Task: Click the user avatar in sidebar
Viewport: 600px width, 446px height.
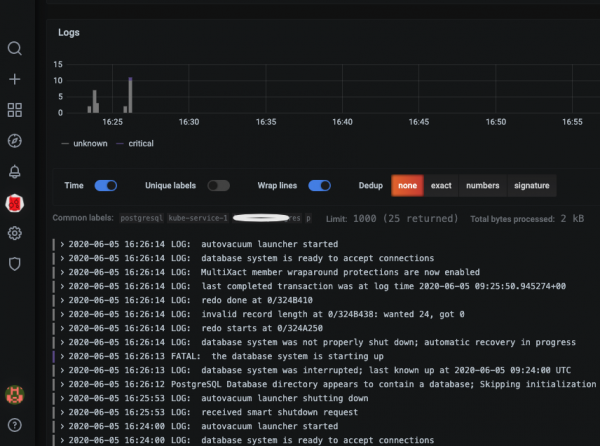Action: click(15, 394)
